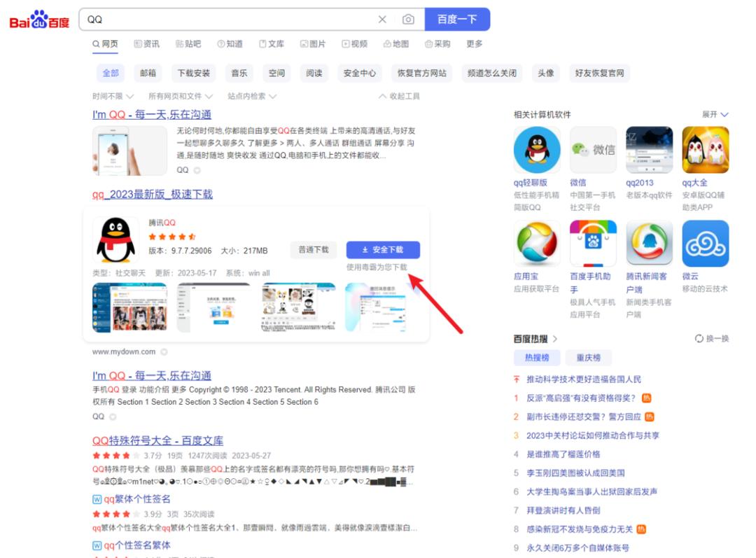756x558 pixels.
Task: Open the QQ特殊符号大全 - 百度文库 link
Action: click(x=157, y=441)
